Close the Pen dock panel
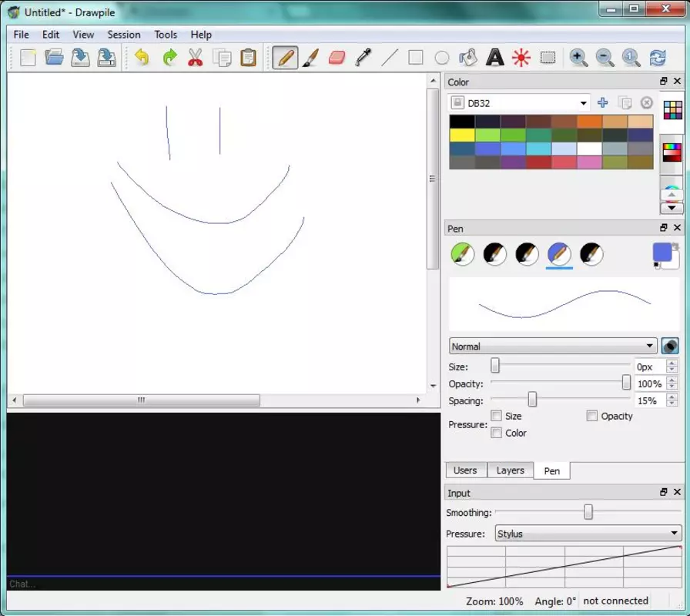 [677, 228]
